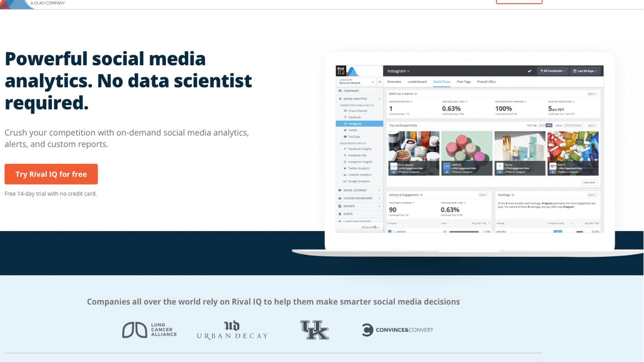644x362 pixels.
Task: Click info icon next to Hashtags
Action: (513, 195)
